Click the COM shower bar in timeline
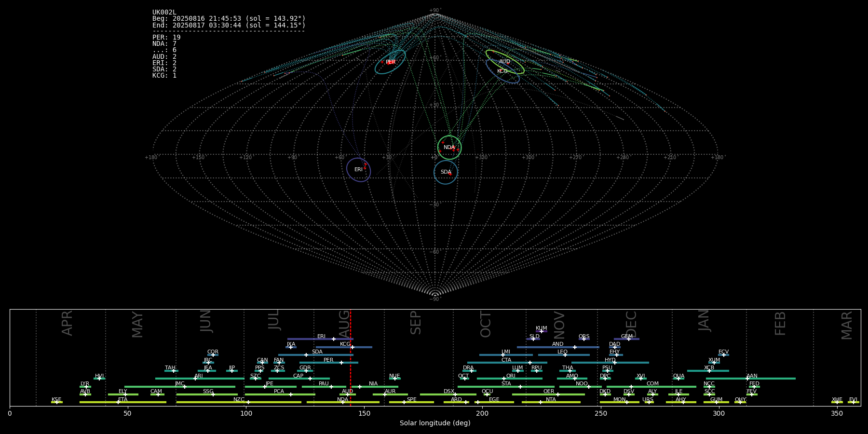Screen dimensions: 868x434 (651, 386)
